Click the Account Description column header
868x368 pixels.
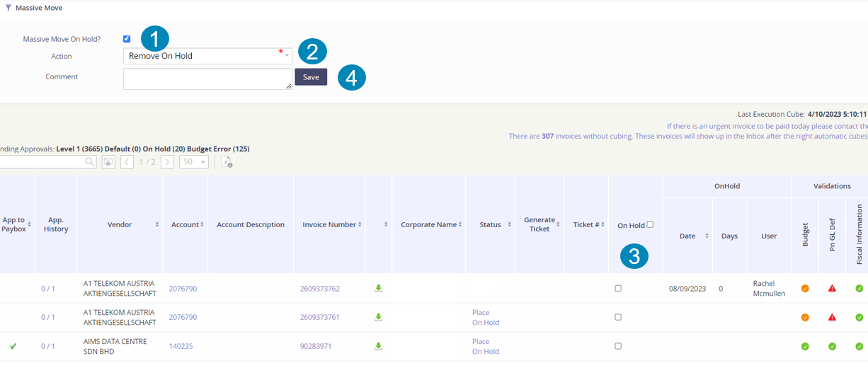[x=251, y=224]
